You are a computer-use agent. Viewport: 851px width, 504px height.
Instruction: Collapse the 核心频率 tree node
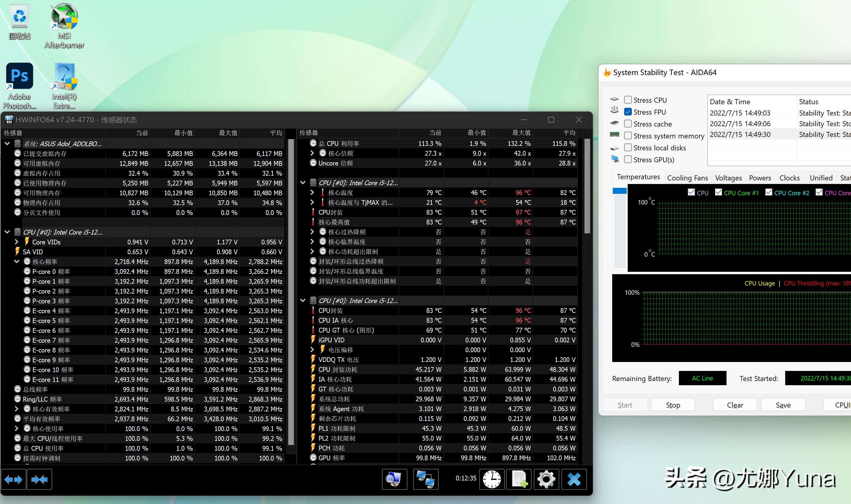pos(17,261)
